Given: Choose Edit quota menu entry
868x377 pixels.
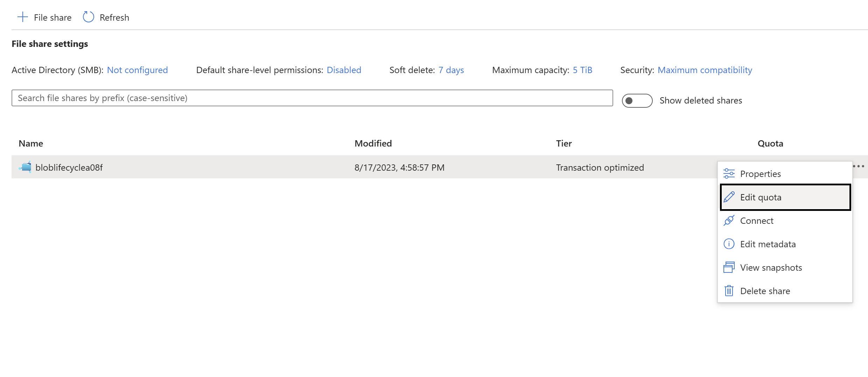Looking at the screenshot, I should 785,197.
